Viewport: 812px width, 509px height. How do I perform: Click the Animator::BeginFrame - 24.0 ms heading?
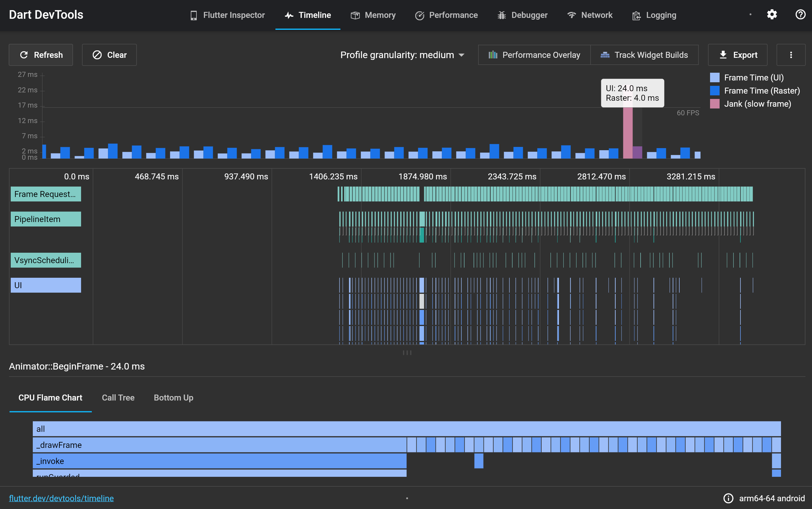[x=77, y=366]
